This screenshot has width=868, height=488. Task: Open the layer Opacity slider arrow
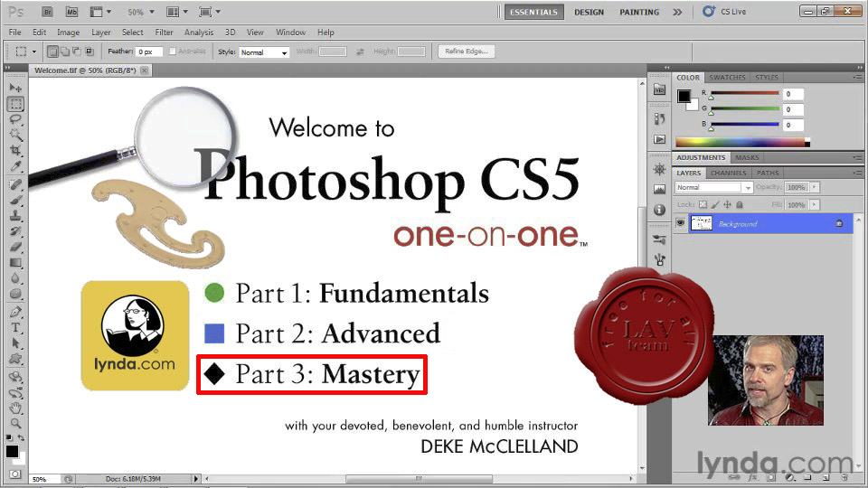tap(815, 187)
